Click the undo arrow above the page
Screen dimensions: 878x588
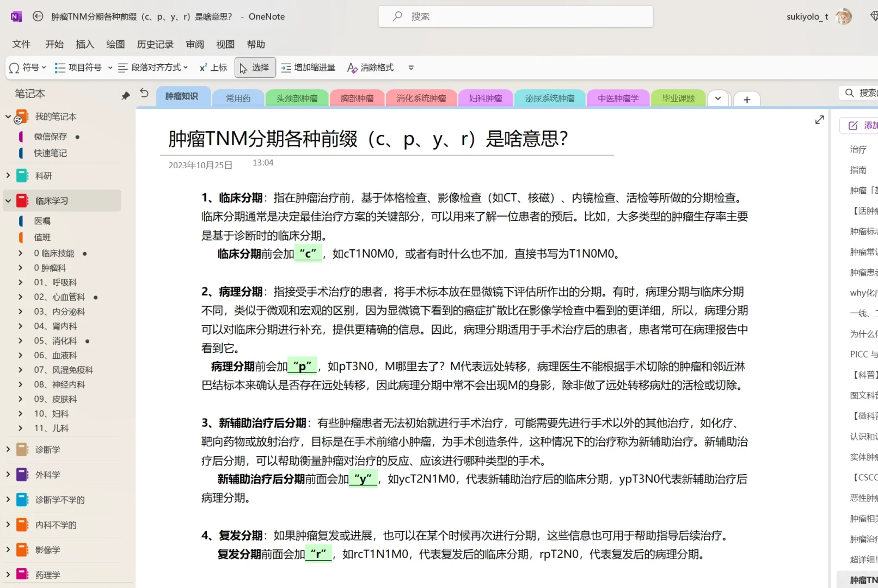(144, 94)
